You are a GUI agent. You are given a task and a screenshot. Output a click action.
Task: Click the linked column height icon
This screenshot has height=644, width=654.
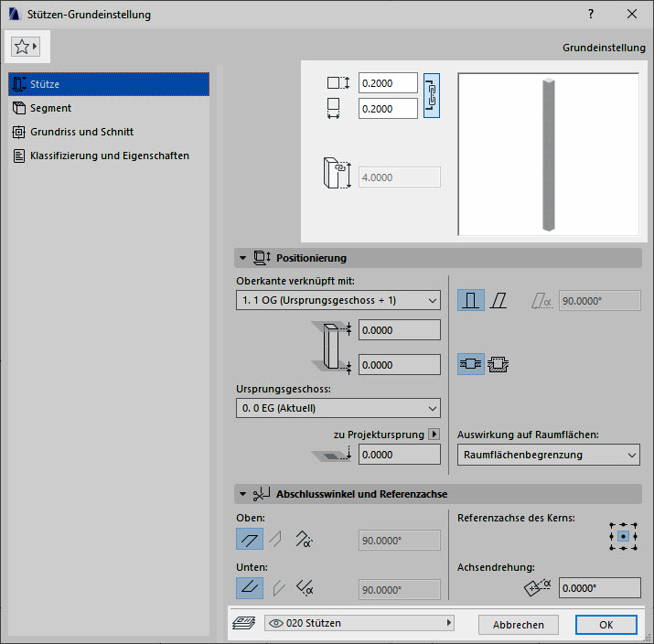point(337,173)
